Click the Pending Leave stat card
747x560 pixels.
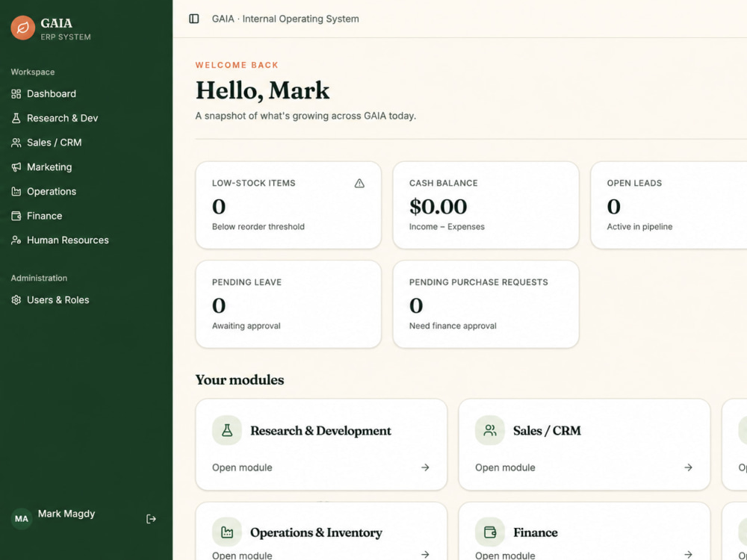click(x=288, y=305)
